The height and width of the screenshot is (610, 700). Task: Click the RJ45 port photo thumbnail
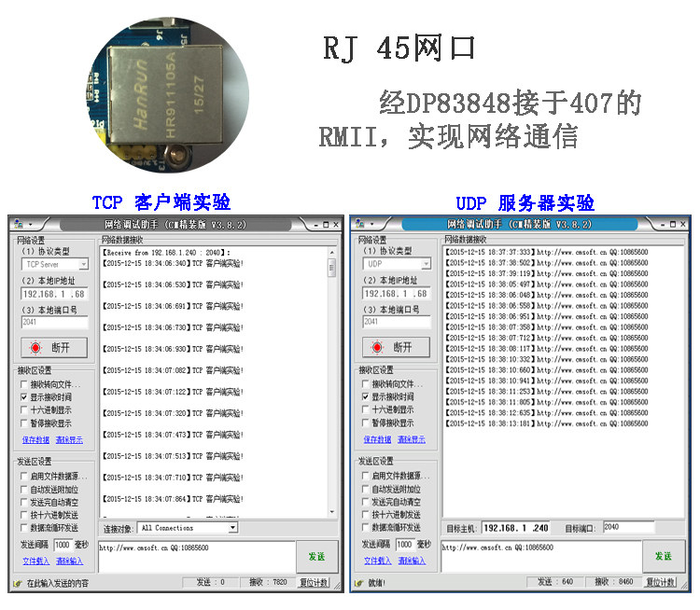(x=169, y=94)
